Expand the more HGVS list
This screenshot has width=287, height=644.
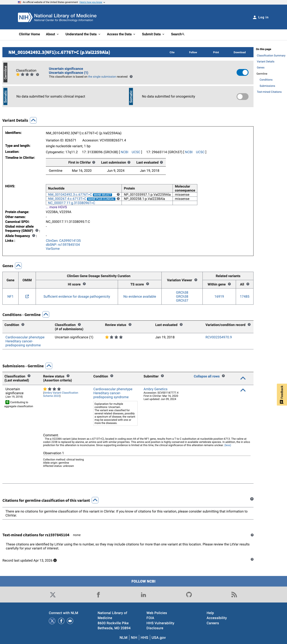pos(56,207)
